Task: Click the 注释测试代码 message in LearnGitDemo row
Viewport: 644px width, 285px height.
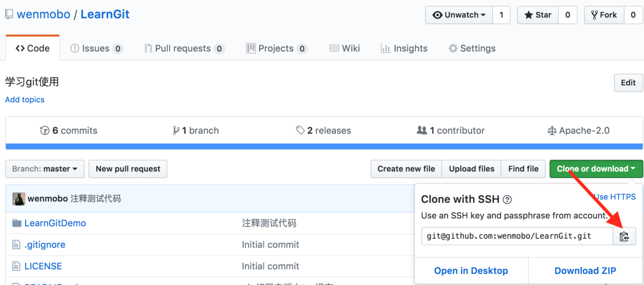Action: pos(269,223)
